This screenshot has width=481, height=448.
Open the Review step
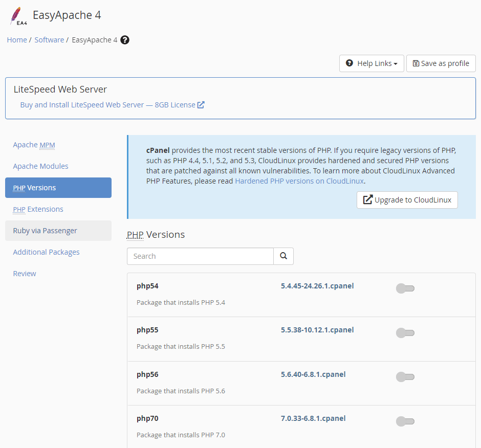click(x=25, y=274)
